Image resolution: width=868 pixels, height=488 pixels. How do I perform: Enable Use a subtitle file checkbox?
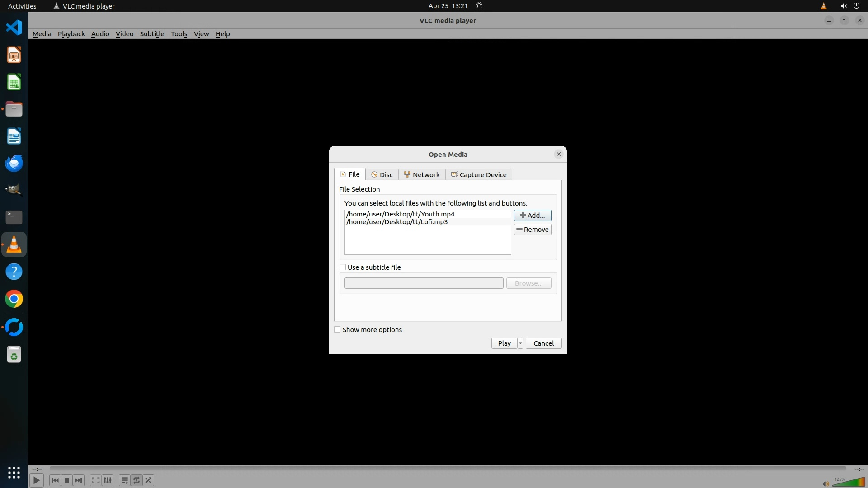coord(343,267)
